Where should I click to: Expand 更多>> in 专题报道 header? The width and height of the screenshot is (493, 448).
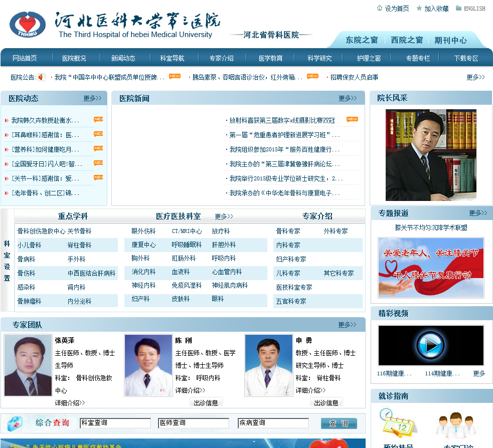click(x=478, y=213)
